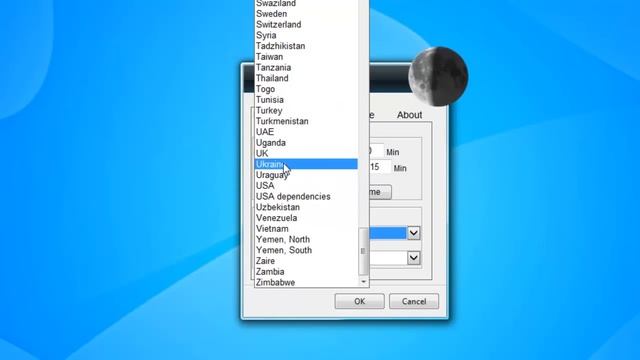Pick Uraguay from the list
Screen dimensions: 640x360
[306, 175]
